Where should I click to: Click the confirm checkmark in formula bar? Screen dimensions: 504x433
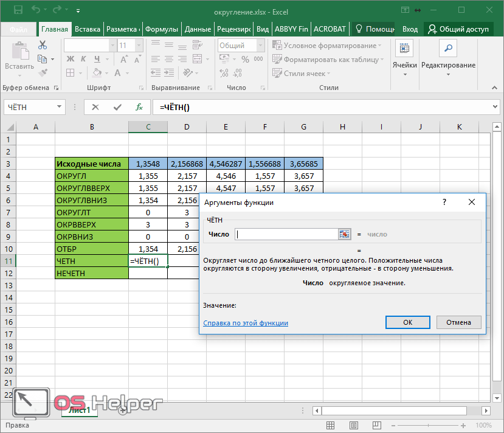(117, 107)
